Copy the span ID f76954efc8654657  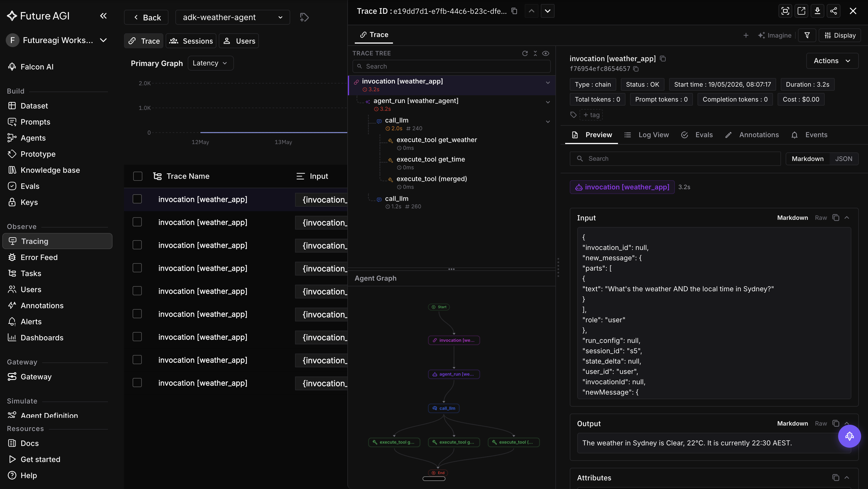[x=636, y=69]
